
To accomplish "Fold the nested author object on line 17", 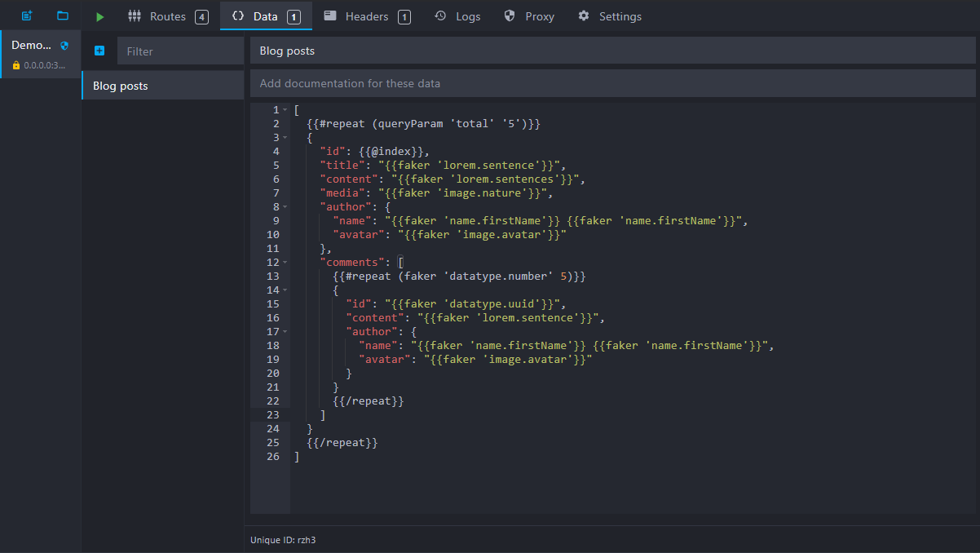I will tap(285, 332).
